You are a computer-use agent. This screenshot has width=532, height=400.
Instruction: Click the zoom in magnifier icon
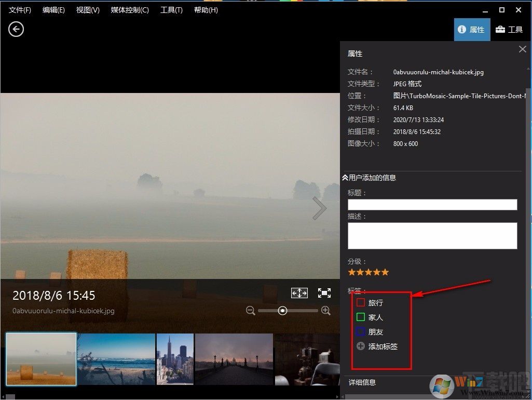[x=326, y=310]
